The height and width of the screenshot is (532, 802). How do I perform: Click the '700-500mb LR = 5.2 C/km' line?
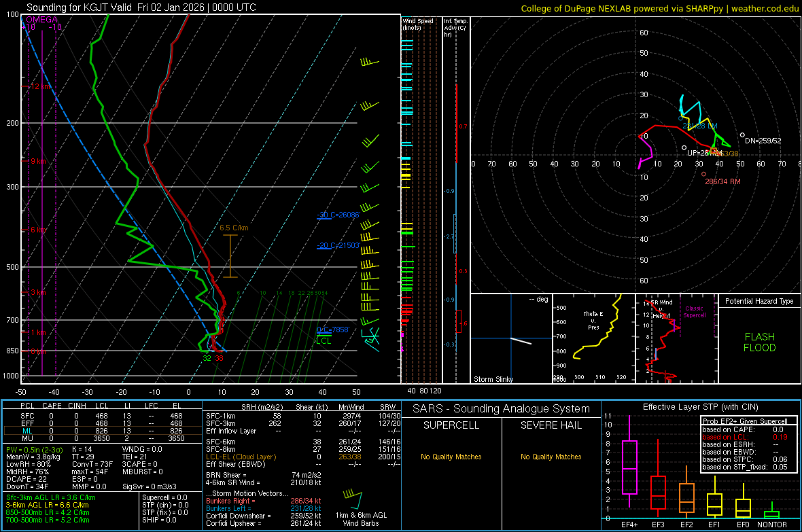click(48, 520)
